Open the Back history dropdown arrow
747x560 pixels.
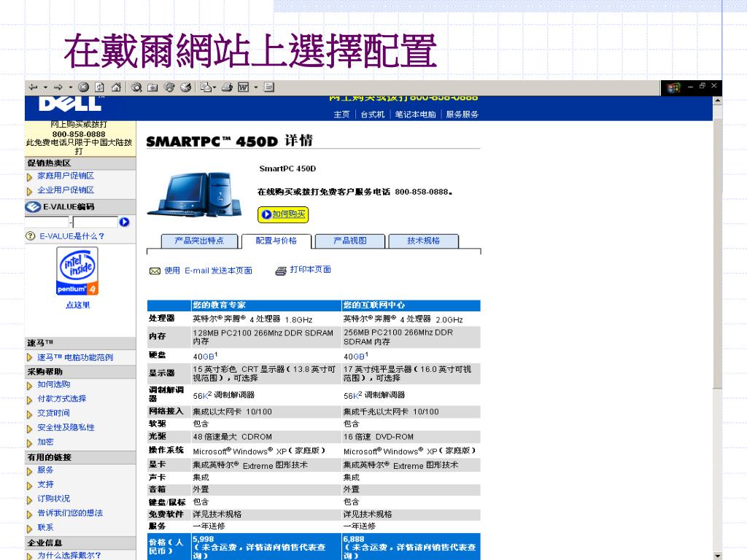click(x=46, y=87)
